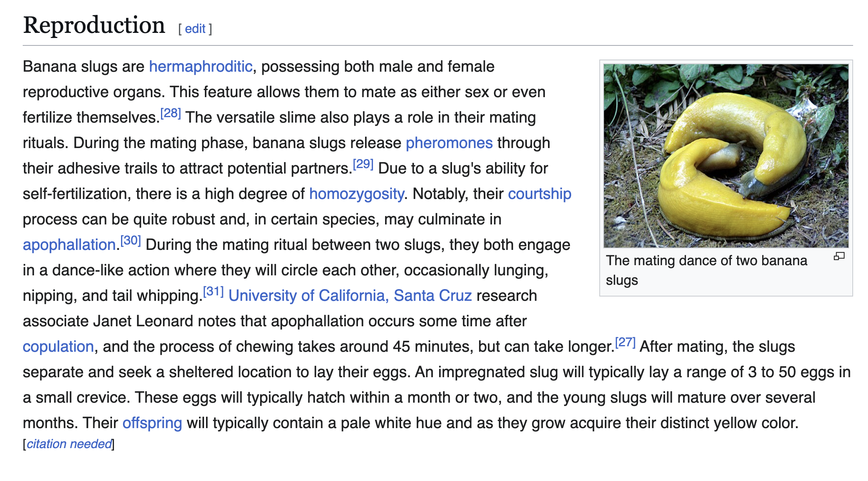Open the banana slugs mating photo
This screenshot has height=481, width=868.
tap(726, 156)
